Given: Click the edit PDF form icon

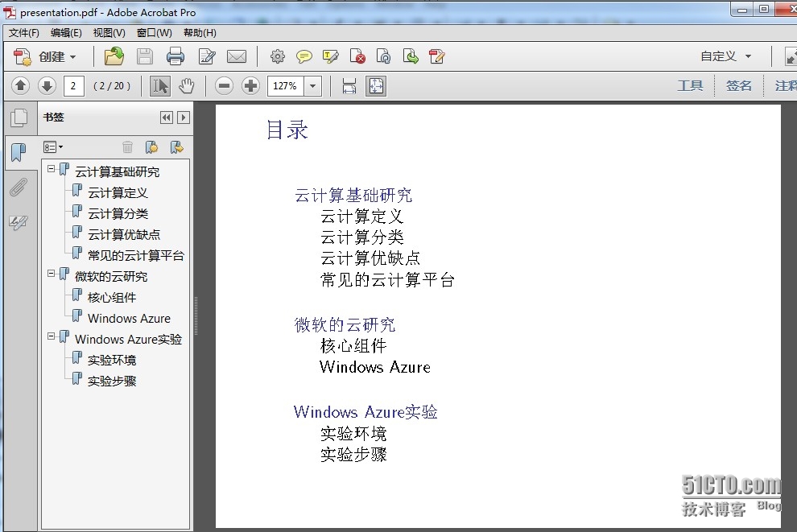Looking at the screenshot, I should click(x=436, y=56).
